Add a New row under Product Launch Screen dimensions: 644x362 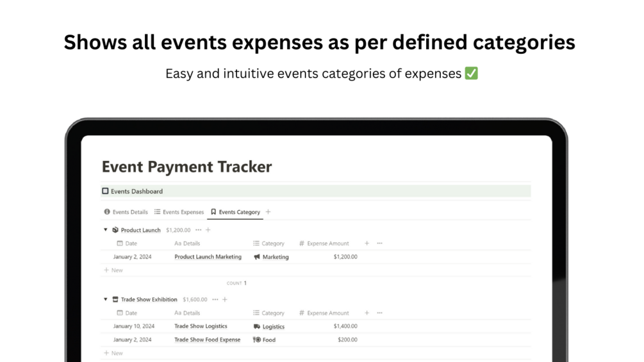113,270
